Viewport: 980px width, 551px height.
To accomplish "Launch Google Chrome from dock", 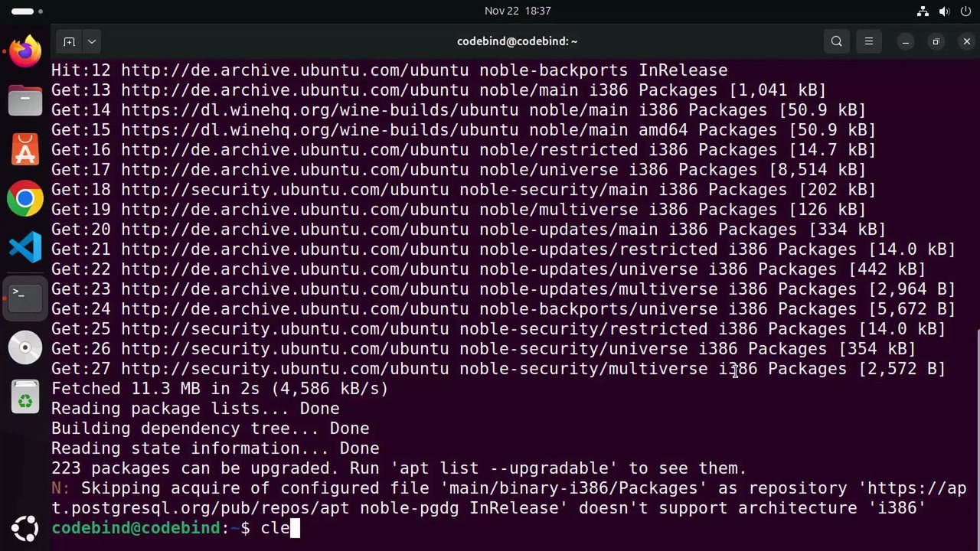I will coord(25,199).
